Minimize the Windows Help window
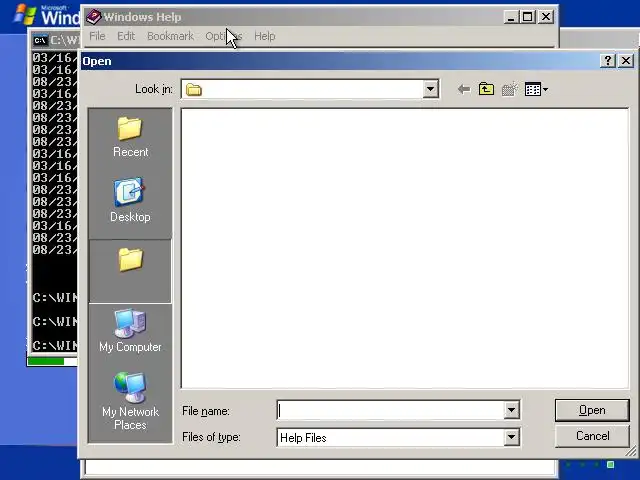This screenshot has width=640, height=480. 511,17
